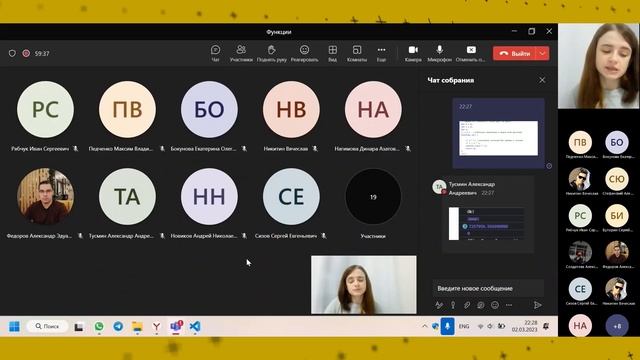The width and height of the screenshot is (640, 360).
Task: Open the notifications bell in tray
Action: (546, 326)
